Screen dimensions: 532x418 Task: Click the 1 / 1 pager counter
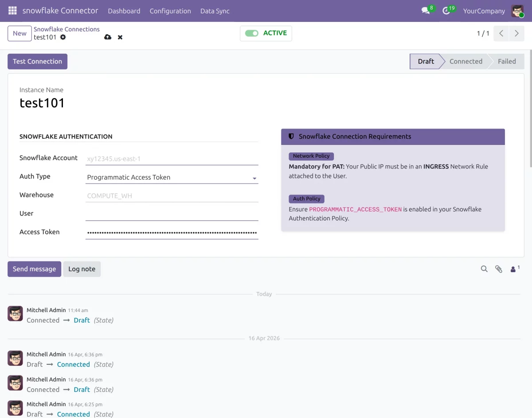(483, 33)
